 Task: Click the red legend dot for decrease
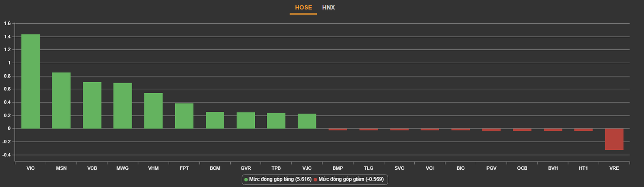(x=316, y=179)
